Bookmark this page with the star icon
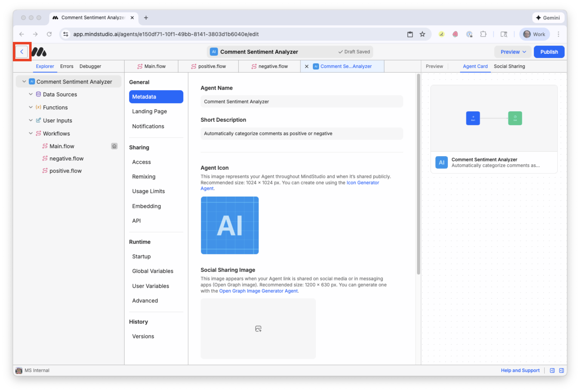The width and height of the screenshot is (580, 392). pos(422,34)
